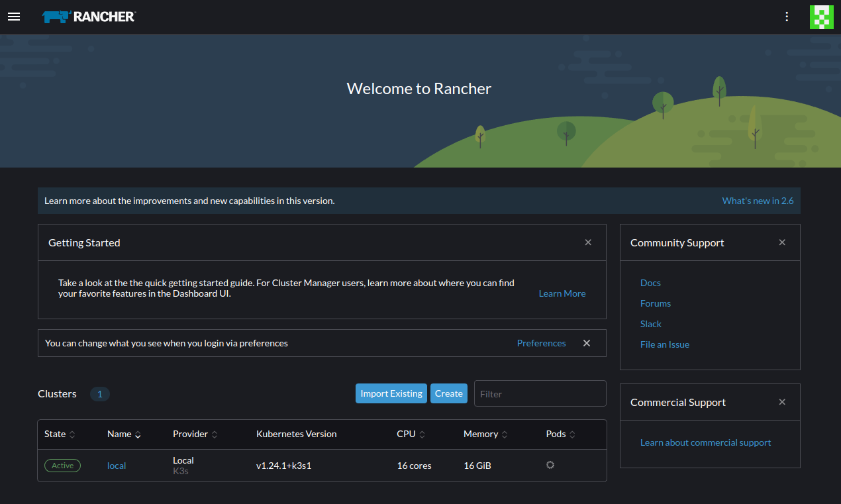Screen dimensions: 841x504
Task: Sort clusters by Name column
Action: click(x=124, y=434)
